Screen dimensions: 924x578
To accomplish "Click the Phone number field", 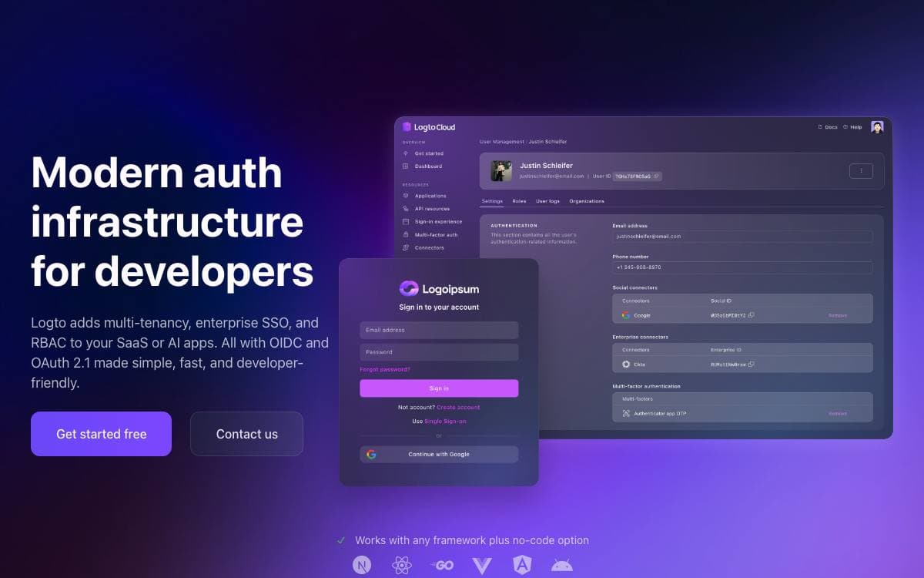I will pyautogui.click(x=742, y=267).
